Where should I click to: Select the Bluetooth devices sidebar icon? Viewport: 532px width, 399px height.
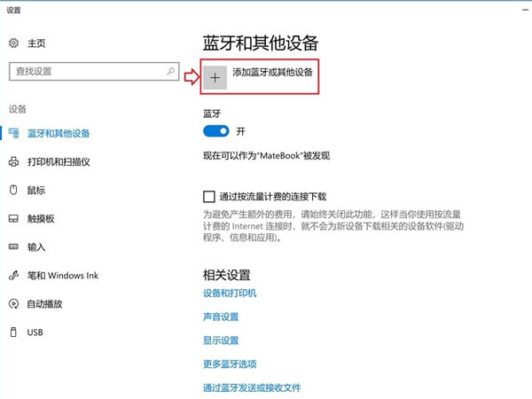coord(14,133)
